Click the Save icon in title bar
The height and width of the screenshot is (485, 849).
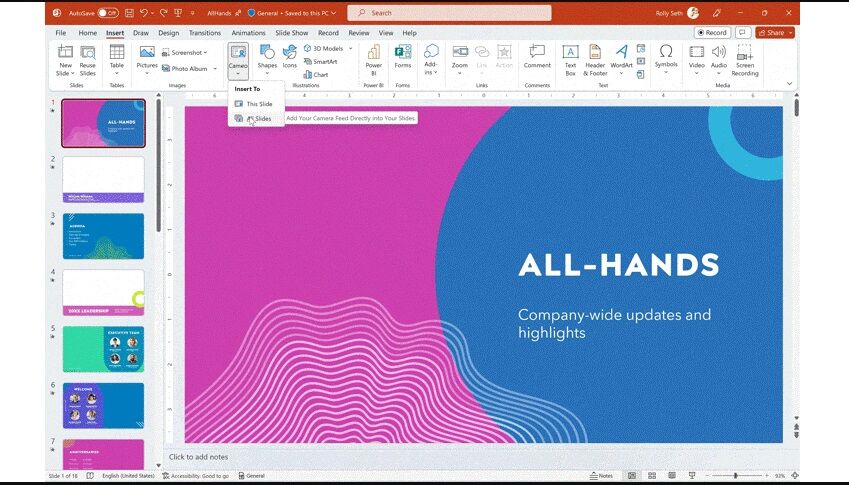[x=129, y=12]
